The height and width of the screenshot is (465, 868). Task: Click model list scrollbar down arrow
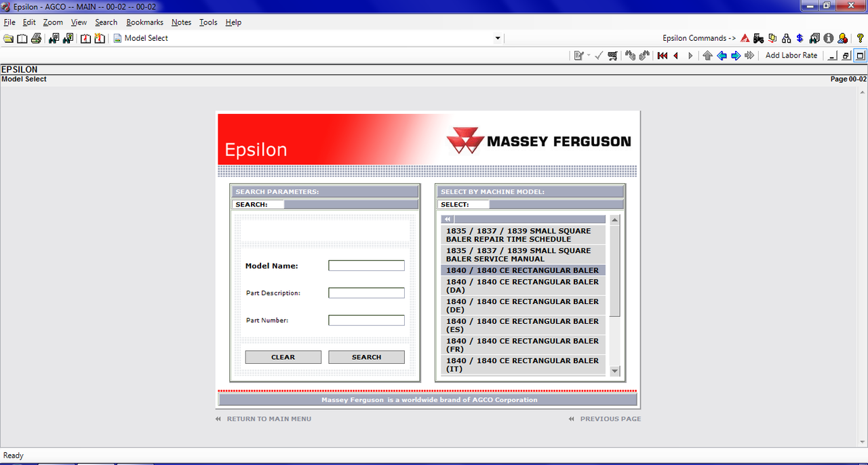[x=615, y=371]
